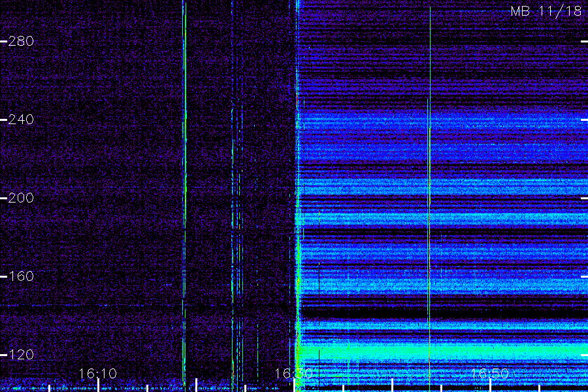
Task: Click the 16:30 time axis label
Action: click(293, 374)
